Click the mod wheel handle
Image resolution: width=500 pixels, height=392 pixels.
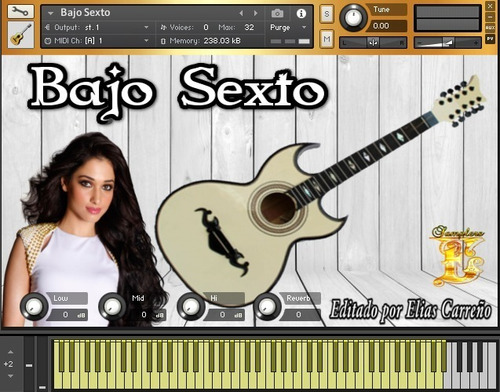pos(42,387)
